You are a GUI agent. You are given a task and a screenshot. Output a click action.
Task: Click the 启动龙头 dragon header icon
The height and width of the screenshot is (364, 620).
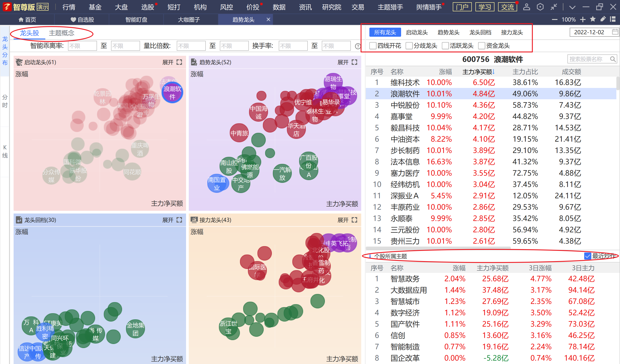[x=19, y=62]
